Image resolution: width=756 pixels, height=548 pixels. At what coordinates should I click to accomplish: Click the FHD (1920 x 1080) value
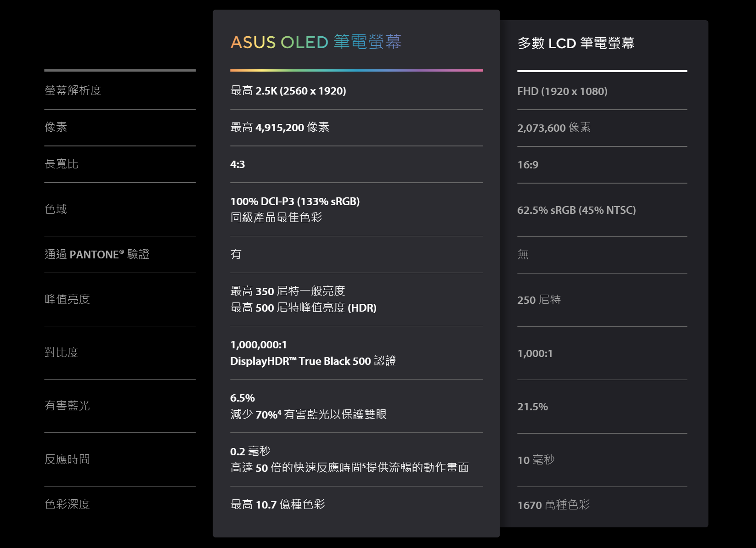[x=562, y=91]
